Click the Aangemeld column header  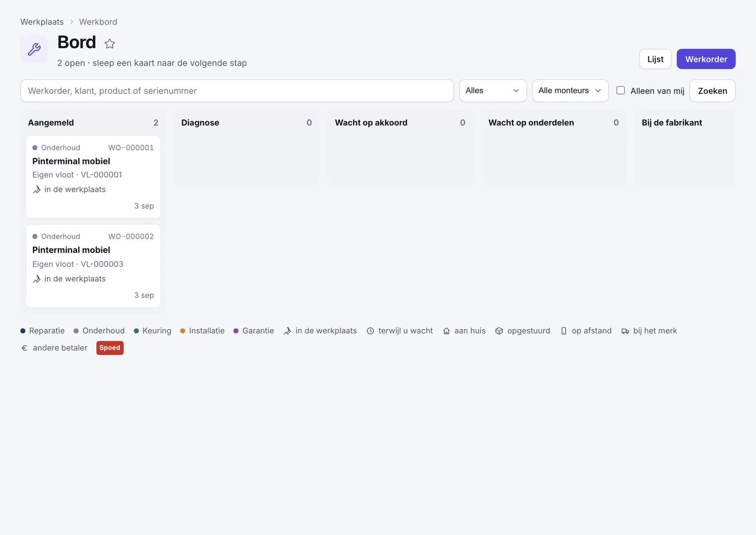(51, 123)
